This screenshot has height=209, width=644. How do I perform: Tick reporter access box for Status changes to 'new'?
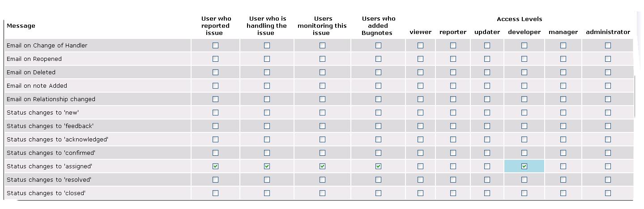(453, 112)
